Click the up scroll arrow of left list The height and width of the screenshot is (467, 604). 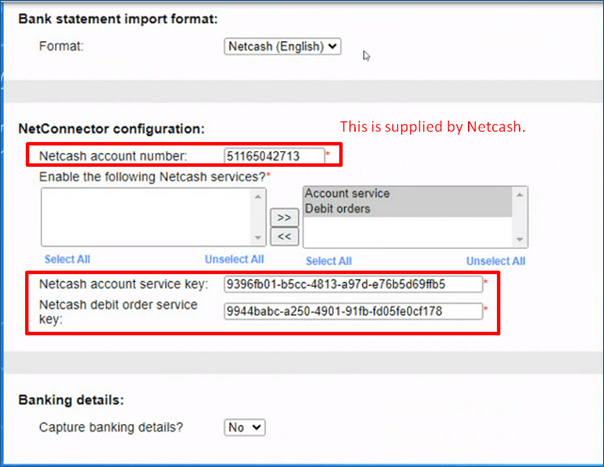coord(260,195)
